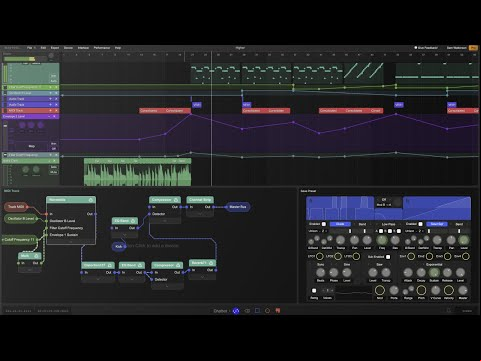Toggle power on lower Compressor node
The width and height of the screenshot is (481, 361).
[x=178, y=265]
